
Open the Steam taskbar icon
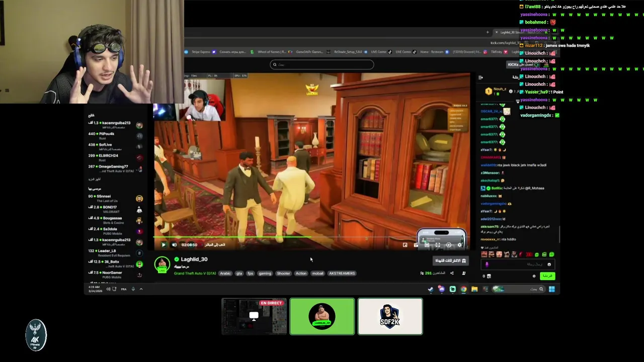(x=431, y=289)
